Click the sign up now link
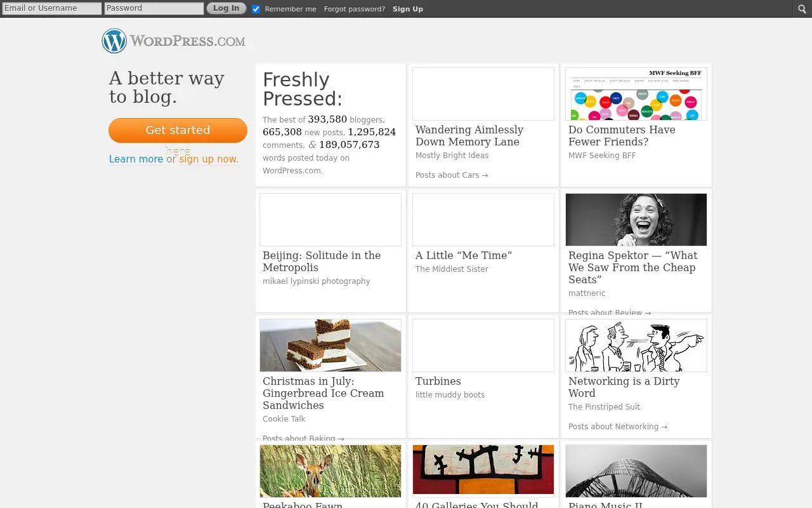This screenshot has width=812, height=508. pos(209,159)
